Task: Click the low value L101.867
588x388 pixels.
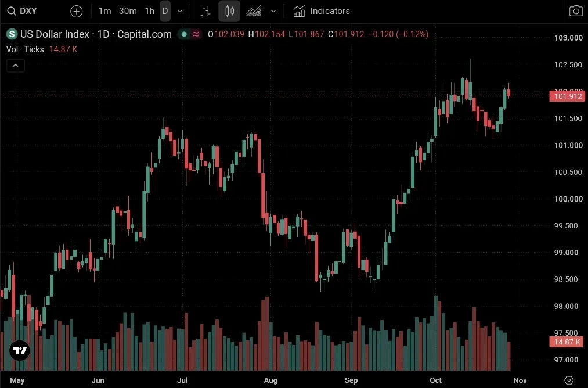Action: pyautogui.click(x=306, y=34)
